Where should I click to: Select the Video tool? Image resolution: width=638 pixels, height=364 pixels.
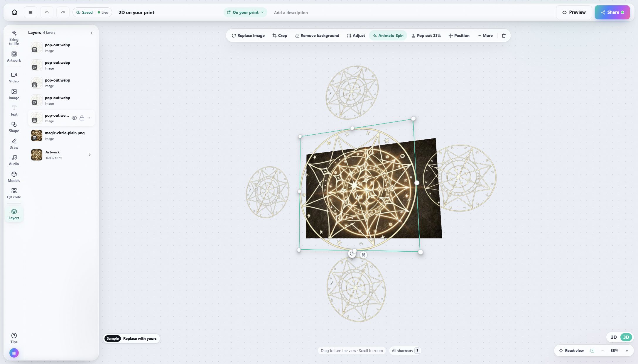pos(14,77)
